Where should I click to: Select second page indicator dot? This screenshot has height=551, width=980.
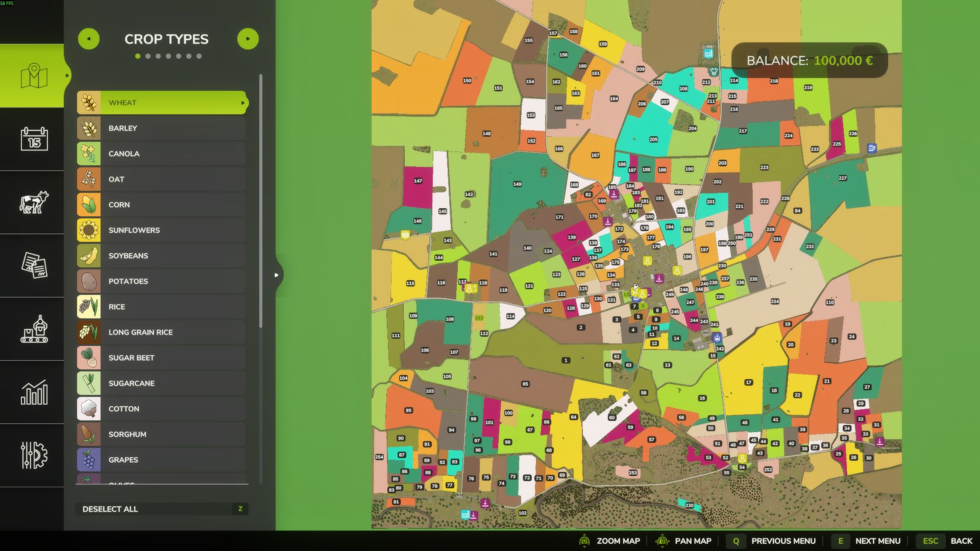click(148, 56)
